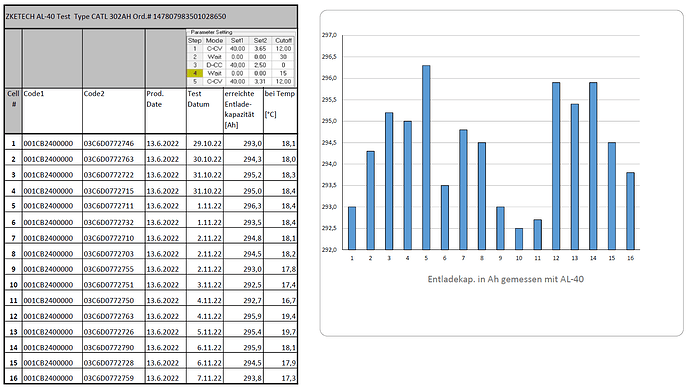Screen dimensions: 690x388
Task: Select row number 10 in Cell # column
Action: click(14, 285)
